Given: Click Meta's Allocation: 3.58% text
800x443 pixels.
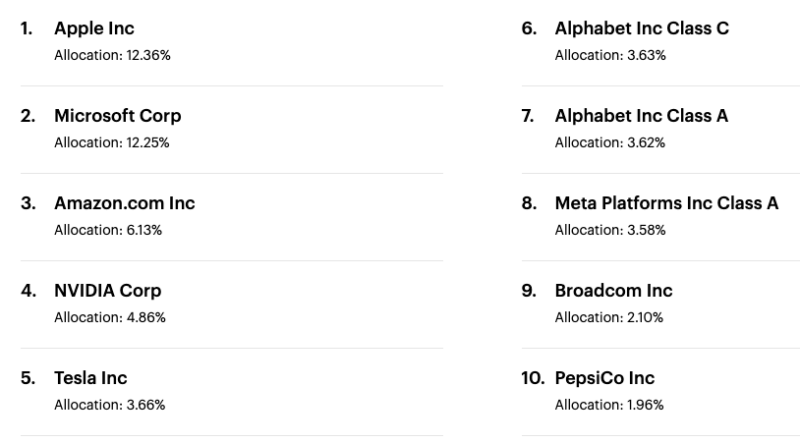Looking at the screenshot, I should point(610,230).
